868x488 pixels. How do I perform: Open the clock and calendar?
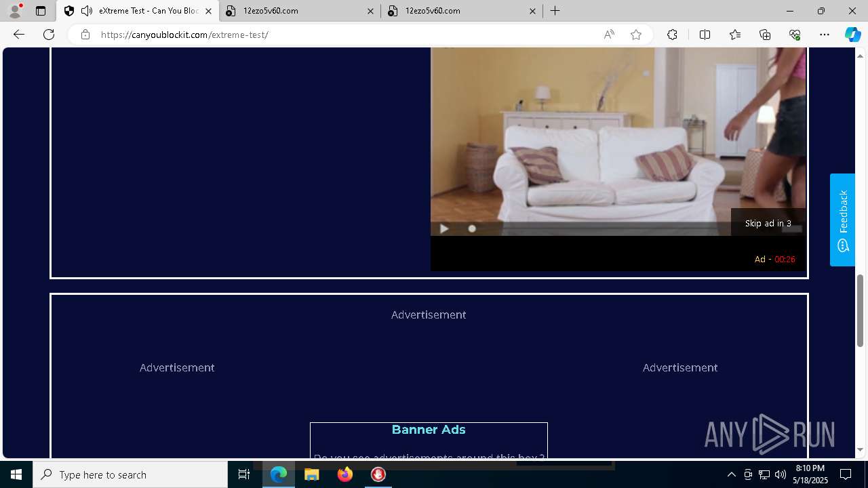pyautogui.click(x=810, y=474)
